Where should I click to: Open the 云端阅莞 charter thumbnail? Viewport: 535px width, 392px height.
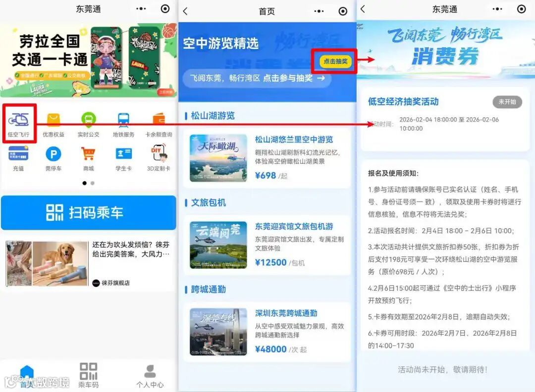coord(218,245)
